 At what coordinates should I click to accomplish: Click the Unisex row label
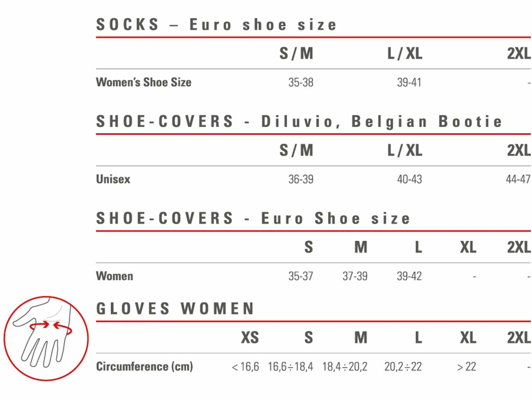pos(113,179)
